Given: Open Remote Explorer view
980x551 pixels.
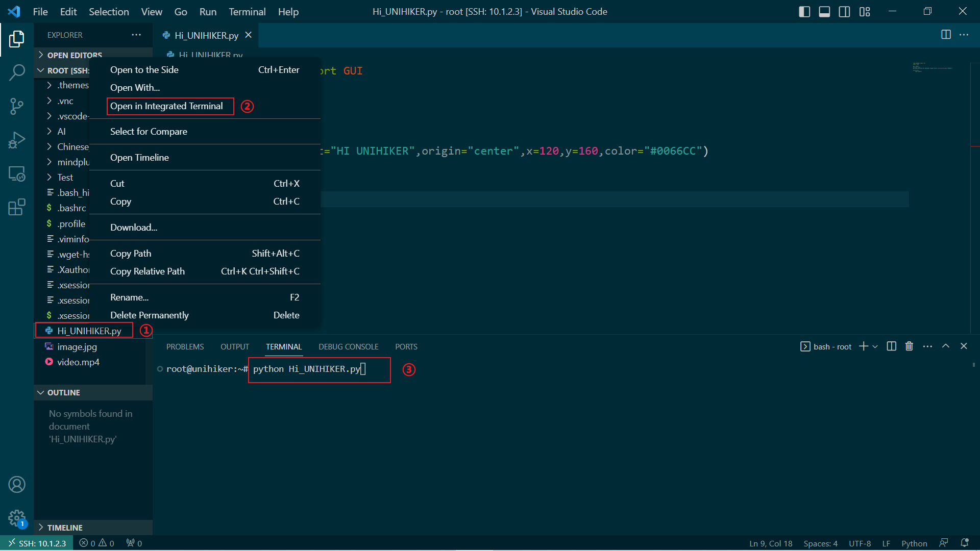Looking at the screenshot, I should pos(17,174).
